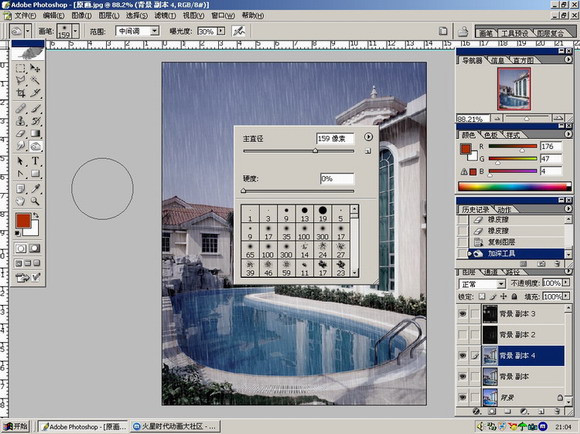Screen dimensions: 580x434
Task: Select the Eyedropper tool
Action: click(35, 189)
